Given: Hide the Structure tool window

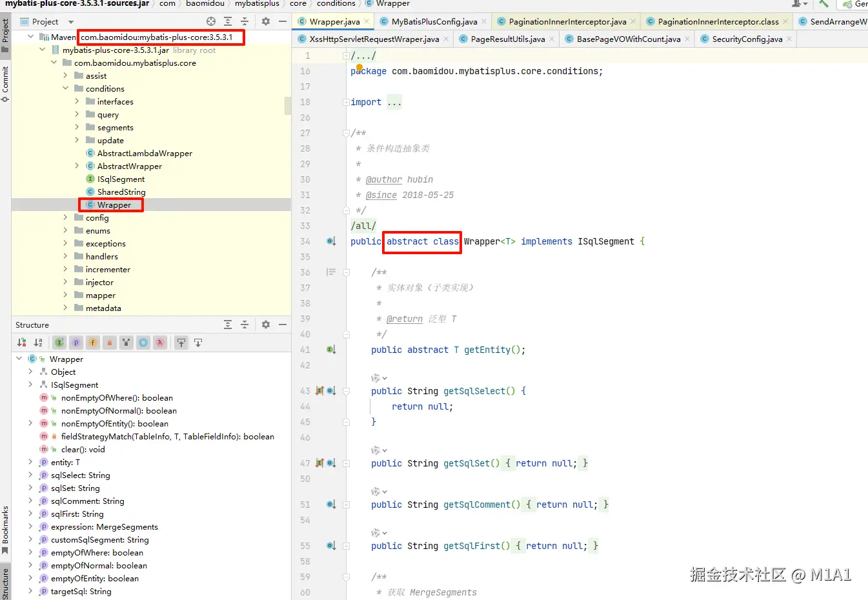Looking at the screenshot, I should click(x=283, y=325).
